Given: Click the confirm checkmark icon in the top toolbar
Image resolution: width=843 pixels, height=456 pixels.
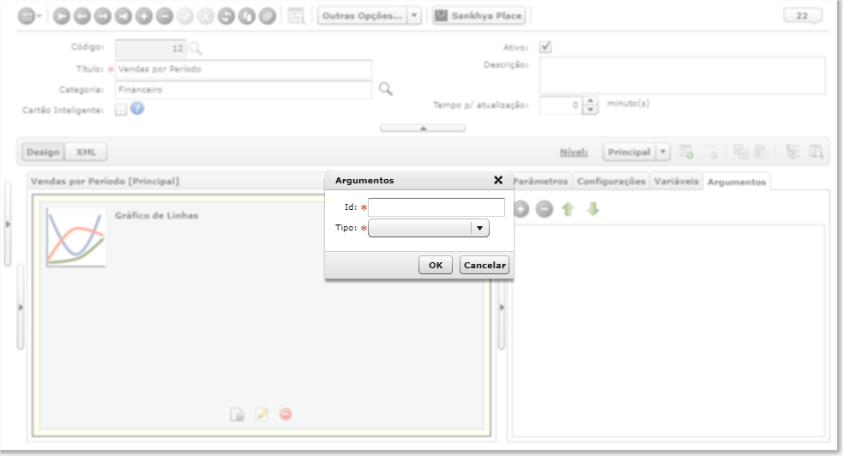Looking at the screenshot, I should coord(185,16).
